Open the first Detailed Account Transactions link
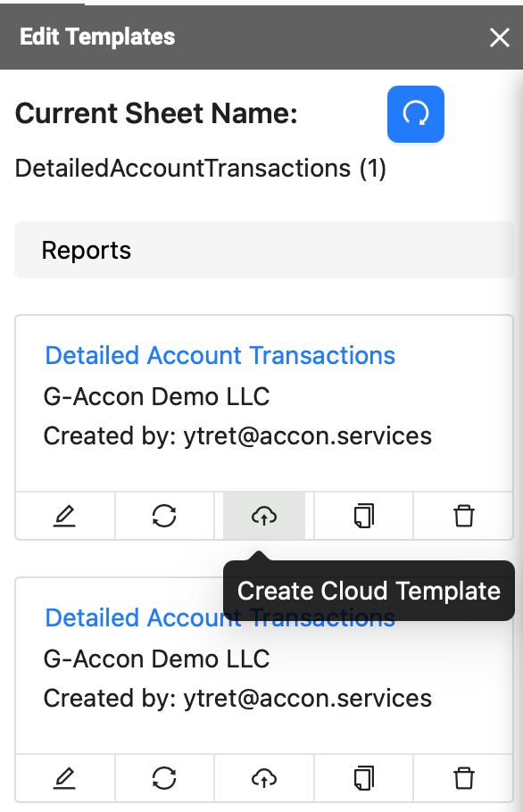 tap(220, 356)
